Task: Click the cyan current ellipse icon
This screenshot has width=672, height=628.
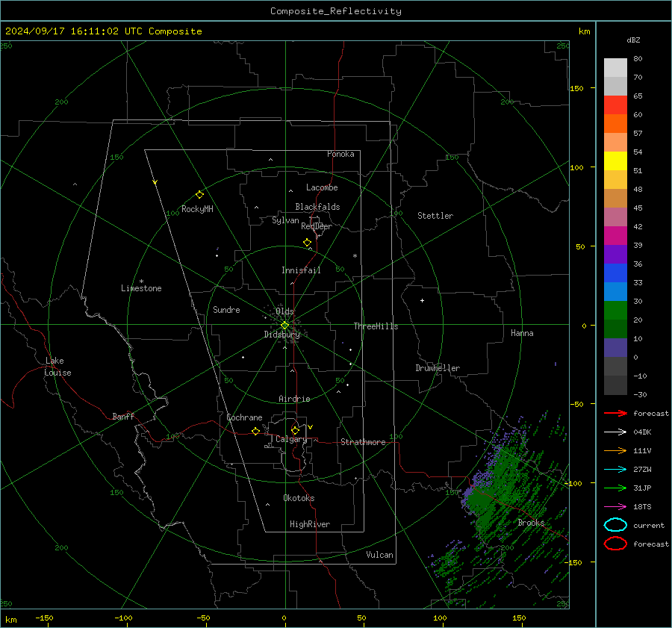Action: 615,525
